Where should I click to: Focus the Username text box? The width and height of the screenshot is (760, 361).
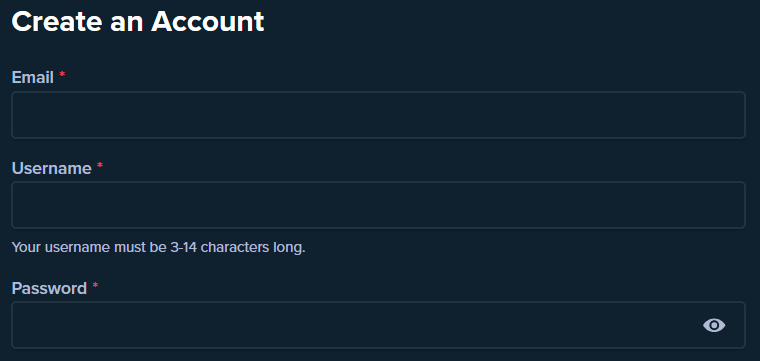click(378, 205)
